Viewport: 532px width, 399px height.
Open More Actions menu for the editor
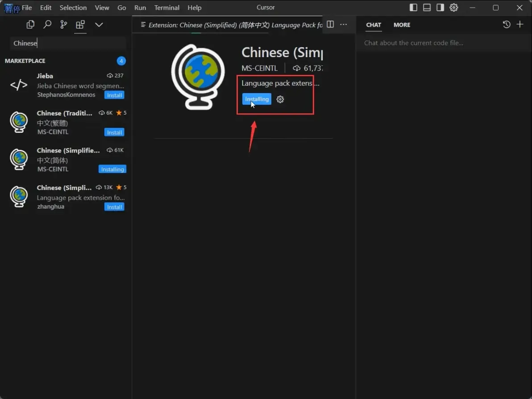coord(343,24)
